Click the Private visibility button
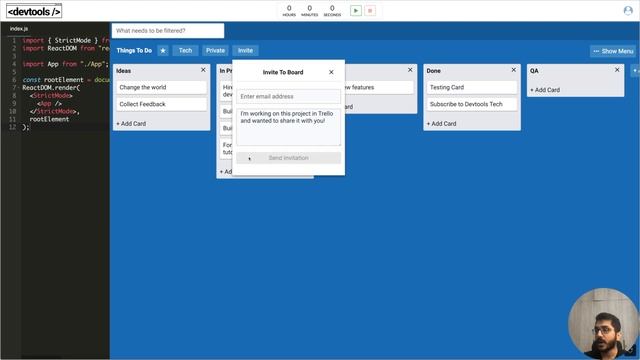This screenshot has height=360, width=640. (x=215, y=51)
